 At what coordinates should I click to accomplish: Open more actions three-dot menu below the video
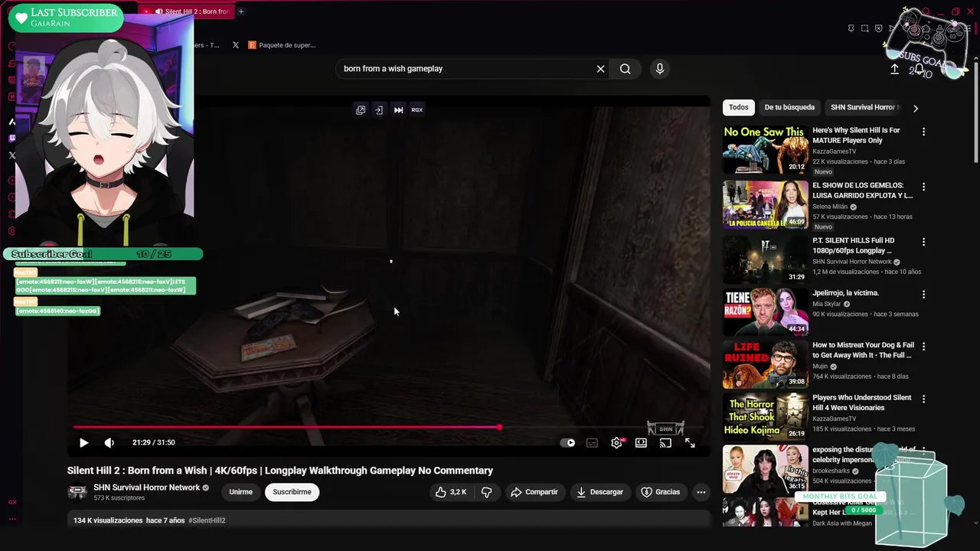701,492
